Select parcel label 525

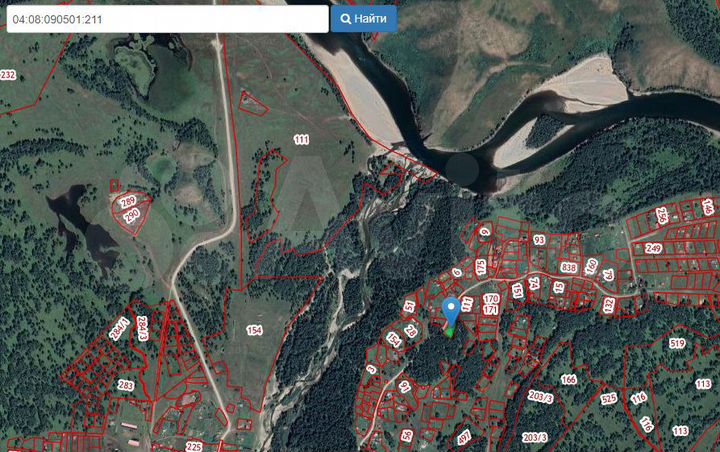coord(608,398)
